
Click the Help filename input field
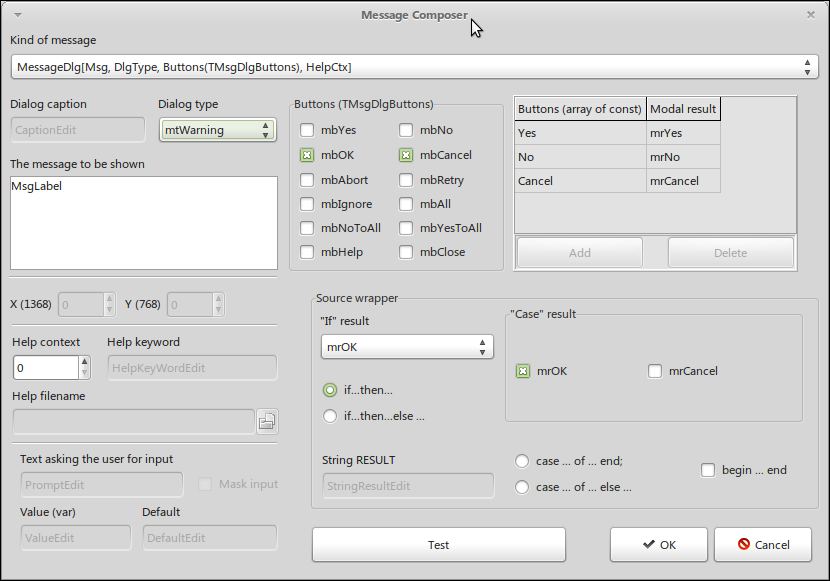[134, 422]
